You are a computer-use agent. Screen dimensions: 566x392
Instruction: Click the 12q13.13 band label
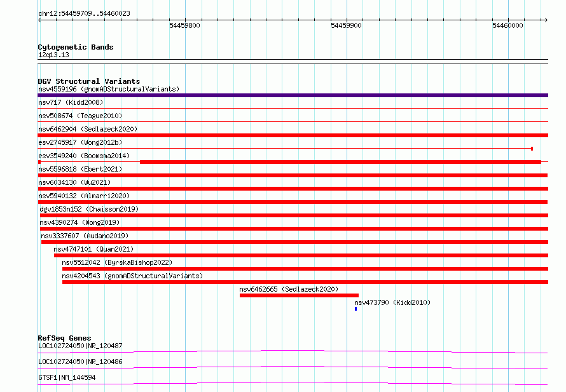53,55
